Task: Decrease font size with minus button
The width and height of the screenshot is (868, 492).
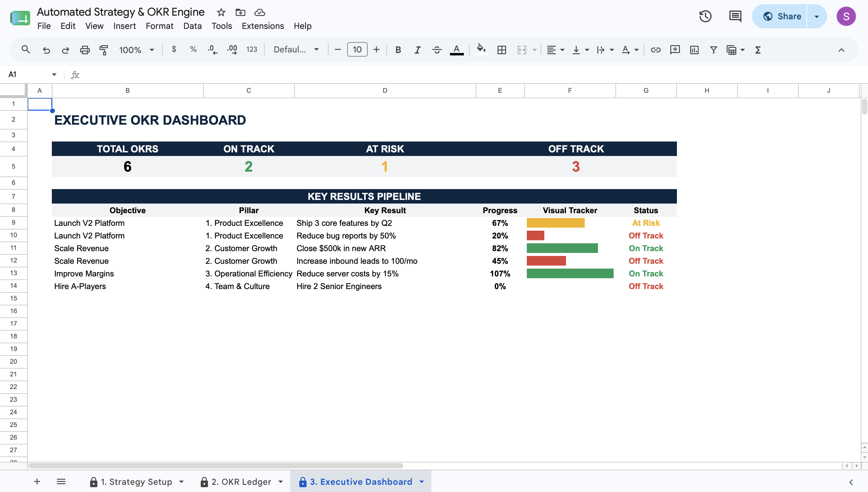Action: coord(337,49)
